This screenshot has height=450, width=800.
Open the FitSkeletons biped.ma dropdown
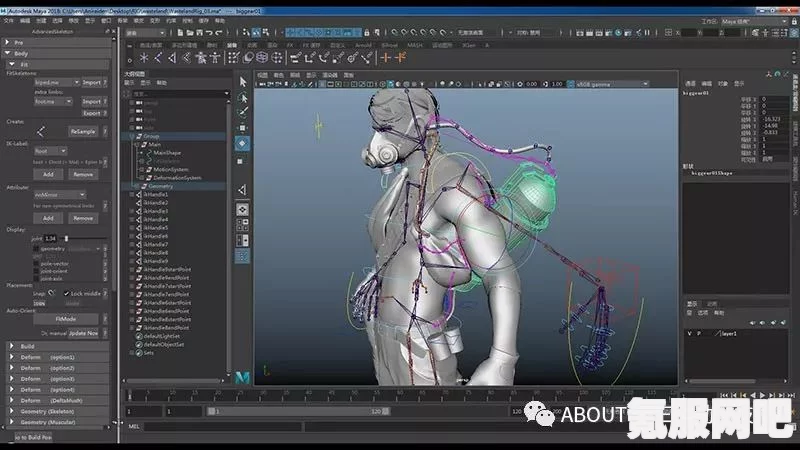(57, 82)
